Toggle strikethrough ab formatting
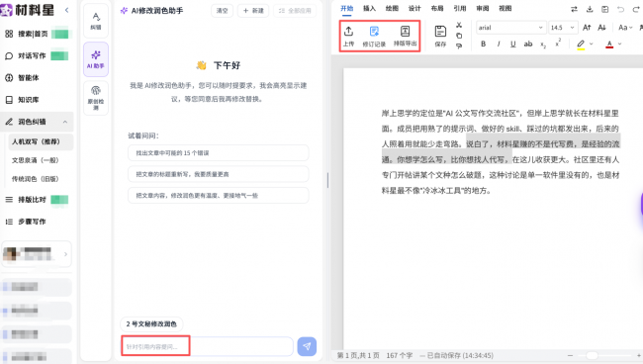The width and height of the screenshot is (643, 364). point(528,44)
